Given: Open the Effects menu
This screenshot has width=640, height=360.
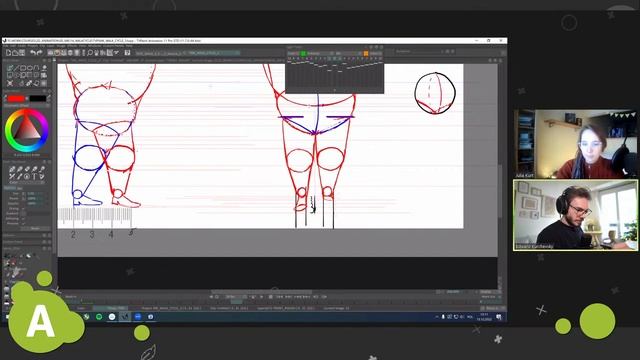Looking at the screenshot, I should 72,46.
